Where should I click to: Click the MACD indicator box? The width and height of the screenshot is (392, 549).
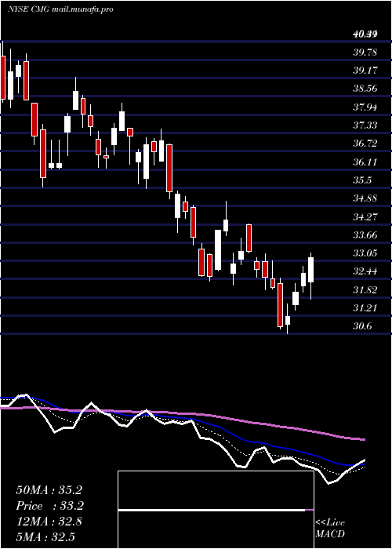point(216,510)
